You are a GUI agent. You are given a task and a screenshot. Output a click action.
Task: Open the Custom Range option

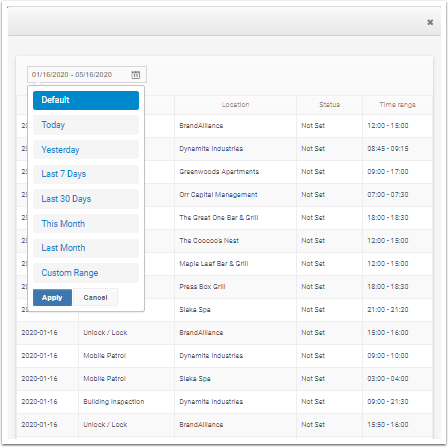86,273
